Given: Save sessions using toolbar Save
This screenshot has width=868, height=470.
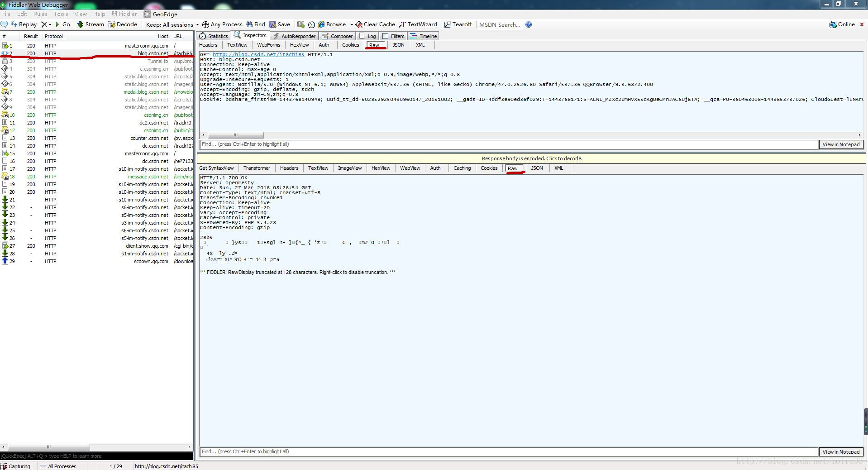Looking at the screenshot, I should click(280, 24).
